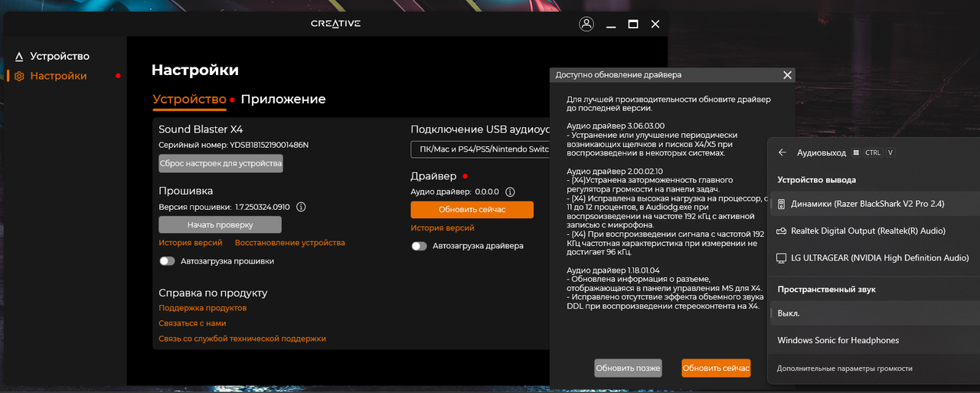
Task: Open Связь со службой технической поддержки link
Action: pyautogui.click(x=243, y=339)
